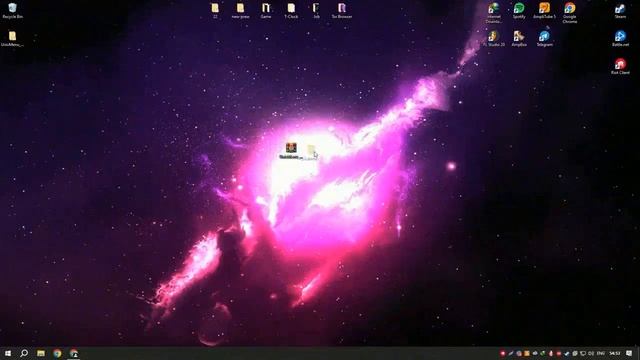Select the Riot Client desktop shortcut

click(620, 67)
